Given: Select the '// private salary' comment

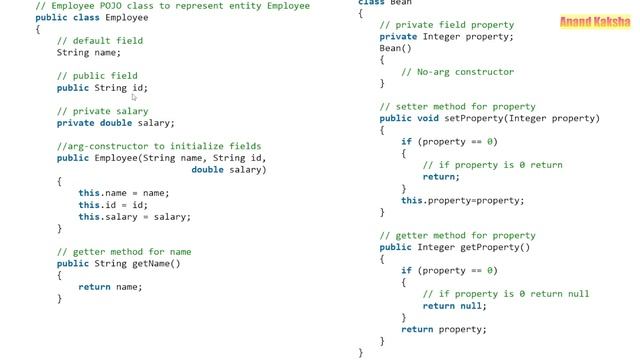Looking at the screenshot, I should 102,111.
